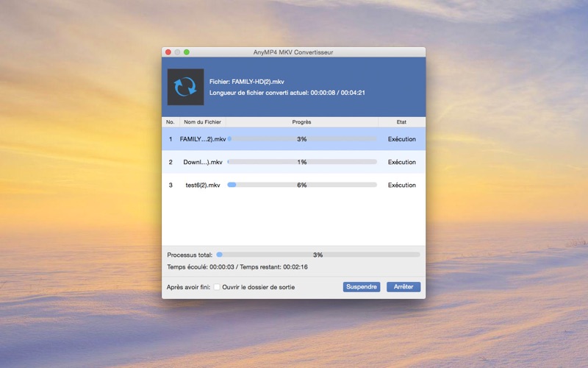The image size is (588, 368).
Task: Click the 6% progress bar of test6(2).mkv
Action: tap(302, 185)
